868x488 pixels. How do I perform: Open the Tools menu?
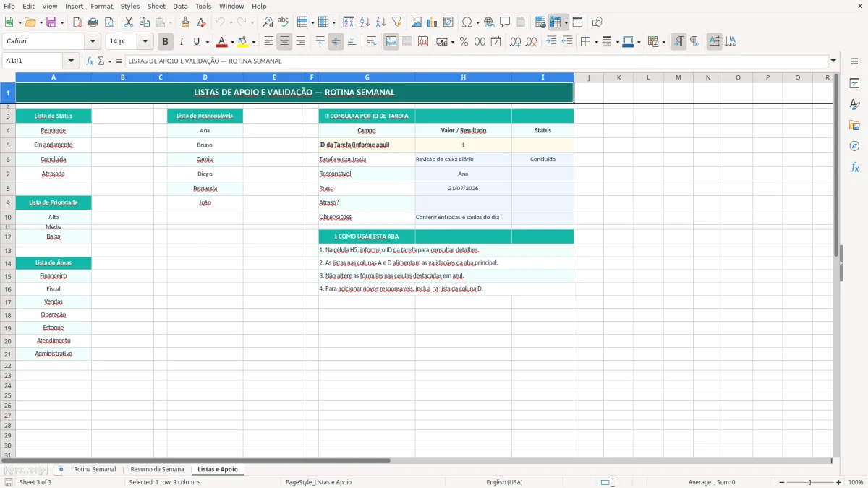203,6
